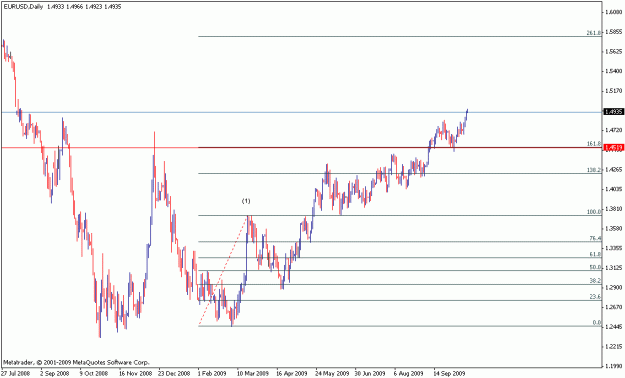Screen dimensions: 625x378
Task: Click the 1.5400 price axis value
Action: pos(614,71)
